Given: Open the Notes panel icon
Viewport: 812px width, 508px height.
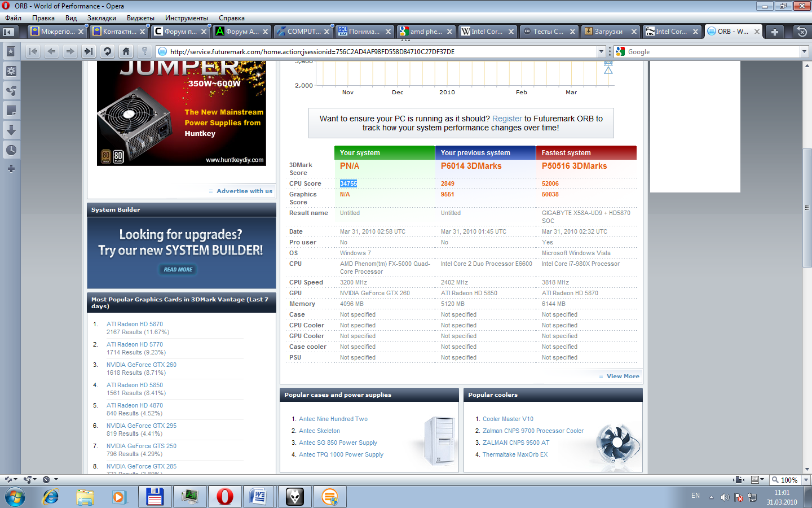Looking at the screenshot, I should click(11, 111).
